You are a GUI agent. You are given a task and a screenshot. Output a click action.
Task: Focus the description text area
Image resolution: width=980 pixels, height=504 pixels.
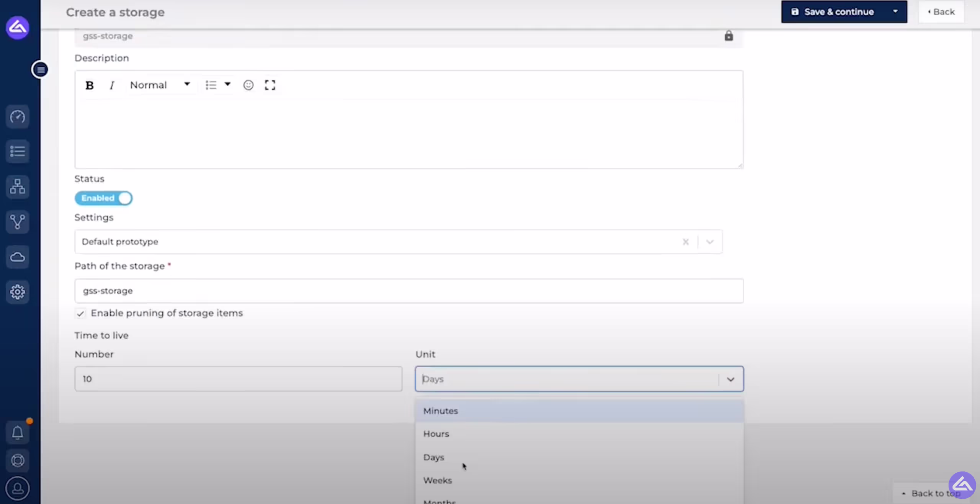click(x=409, y=133)
